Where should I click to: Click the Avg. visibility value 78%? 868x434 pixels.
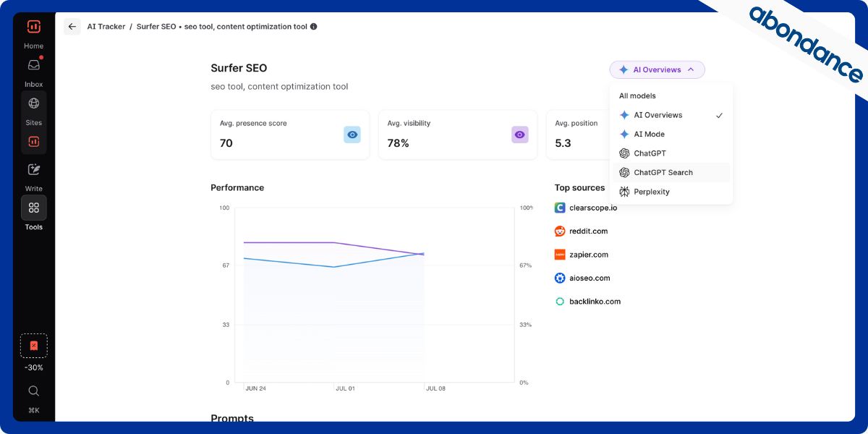pos(398,143)
